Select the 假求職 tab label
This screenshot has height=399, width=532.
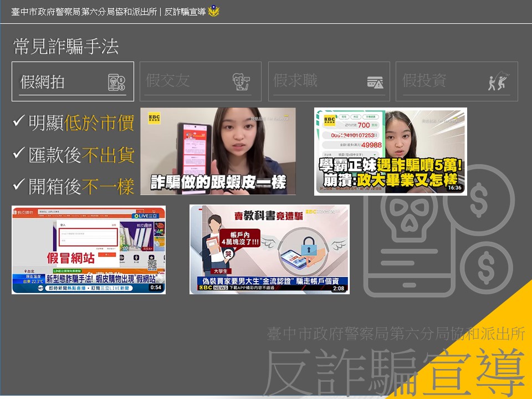[295, 81]
